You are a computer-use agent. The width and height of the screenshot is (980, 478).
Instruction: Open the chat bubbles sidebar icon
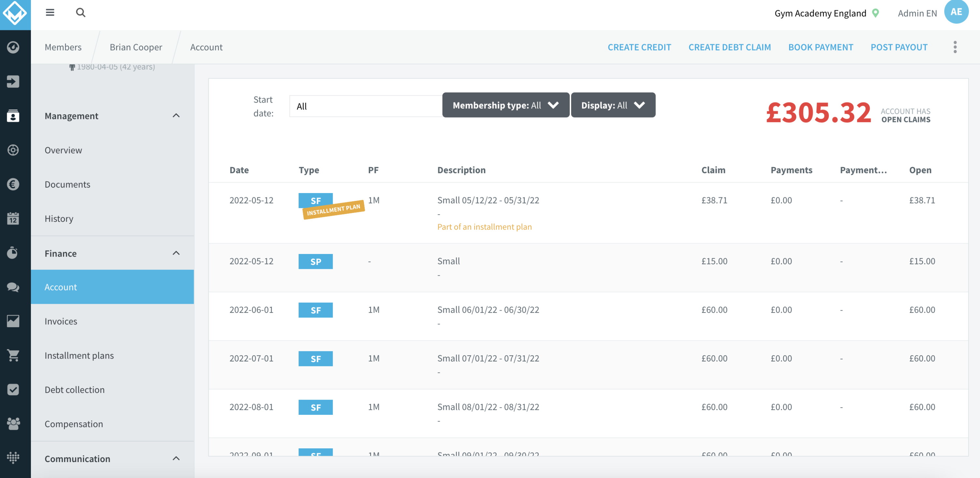[x=13, y=287]
